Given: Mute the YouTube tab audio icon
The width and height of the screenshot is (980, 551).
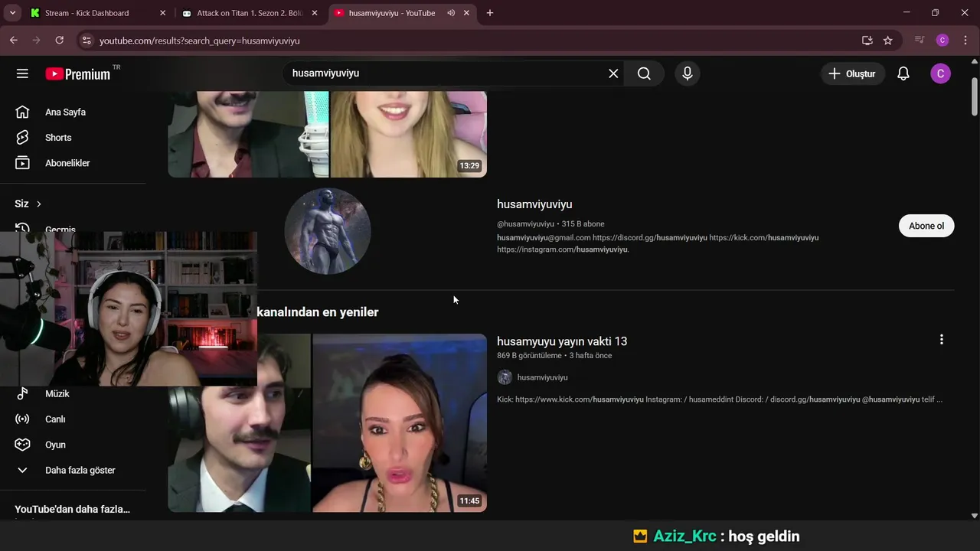Looking at the screenshot, I should (x=451, y=13).
